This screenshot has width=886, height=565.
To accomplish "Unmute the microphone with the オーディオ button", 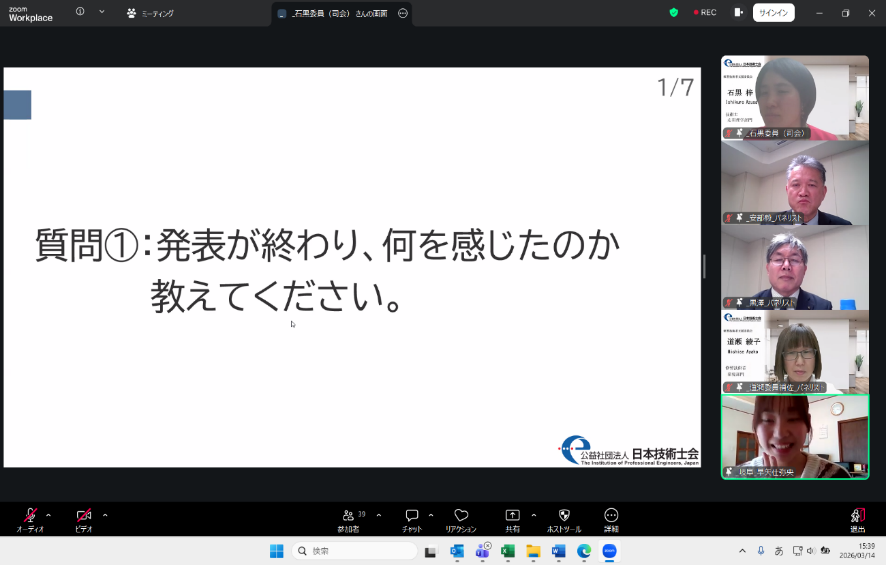I will coord(30,518).
